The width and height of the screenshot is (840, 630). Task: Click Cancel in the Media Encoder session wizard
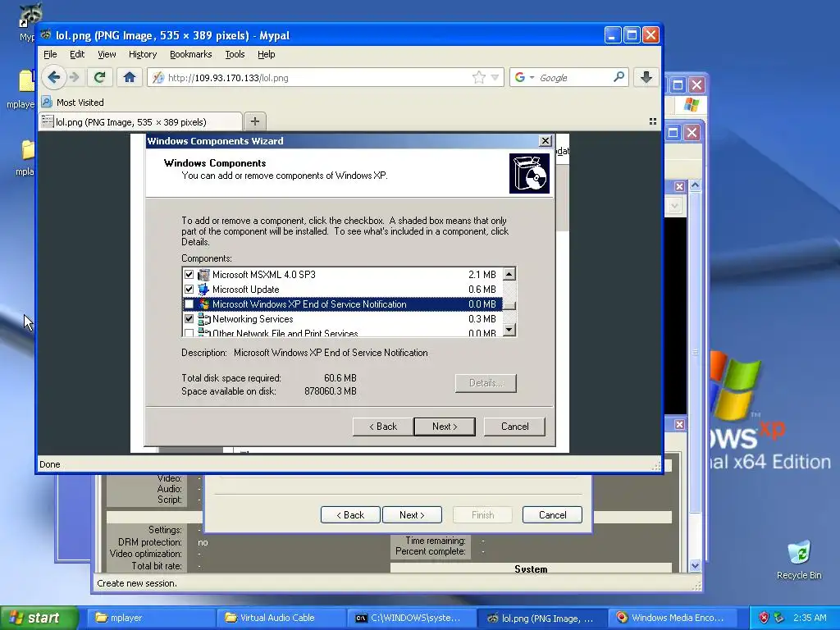(552, 515)
